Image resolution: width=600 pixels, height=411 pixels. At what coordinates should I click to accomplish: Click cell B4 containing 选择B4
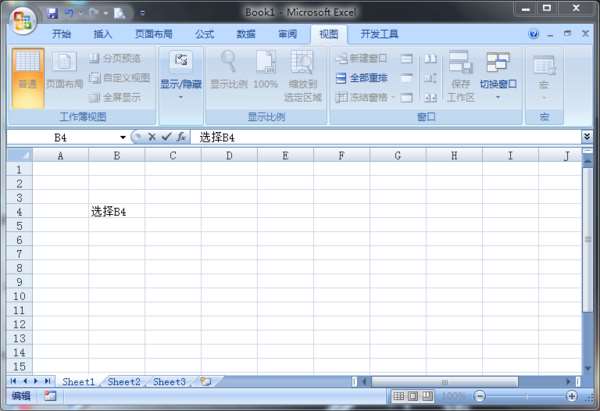pos(117,212)
